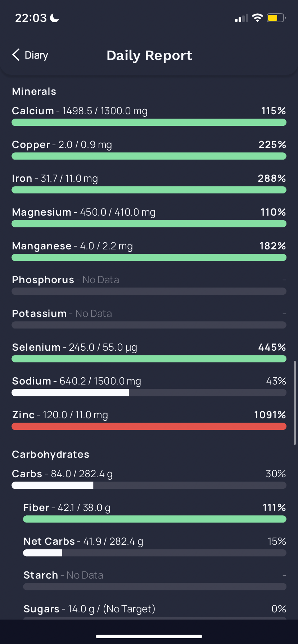This screenshot has height=644, width=298.
Task: Select the Manganese 182% row
Action: tap(149, 250)
